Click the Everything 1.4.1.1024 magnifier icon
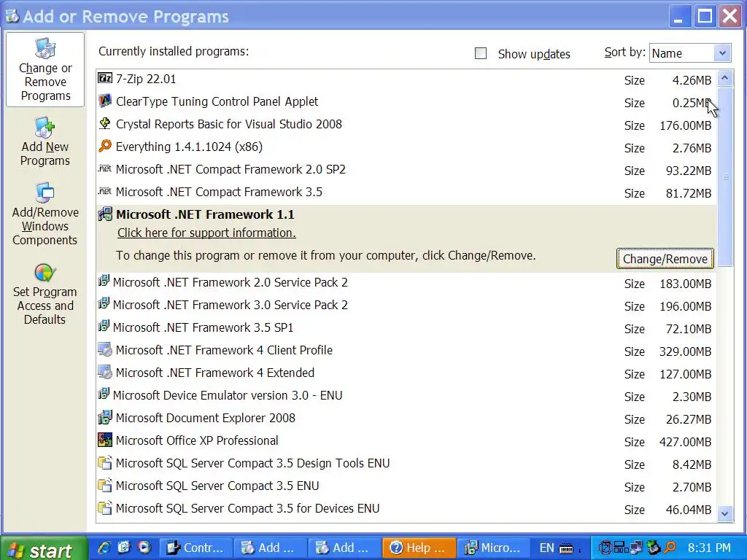The width and height of the screenshot is (747, 560). 105,146
